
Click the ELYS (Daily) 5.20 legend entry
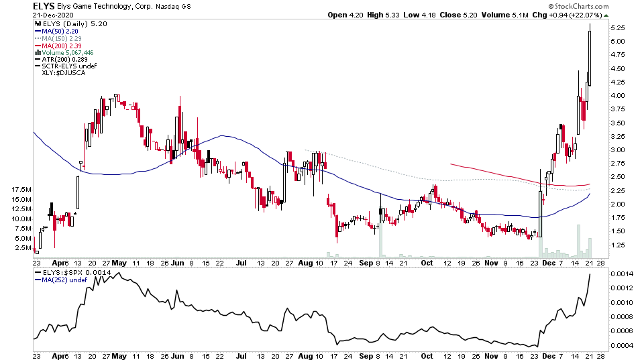(x=75, y=24)
